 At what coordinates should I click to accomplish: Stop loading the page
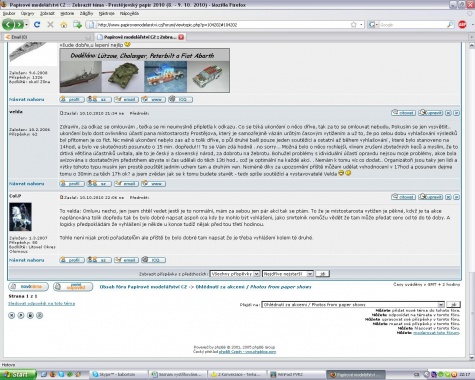(50, 25)
